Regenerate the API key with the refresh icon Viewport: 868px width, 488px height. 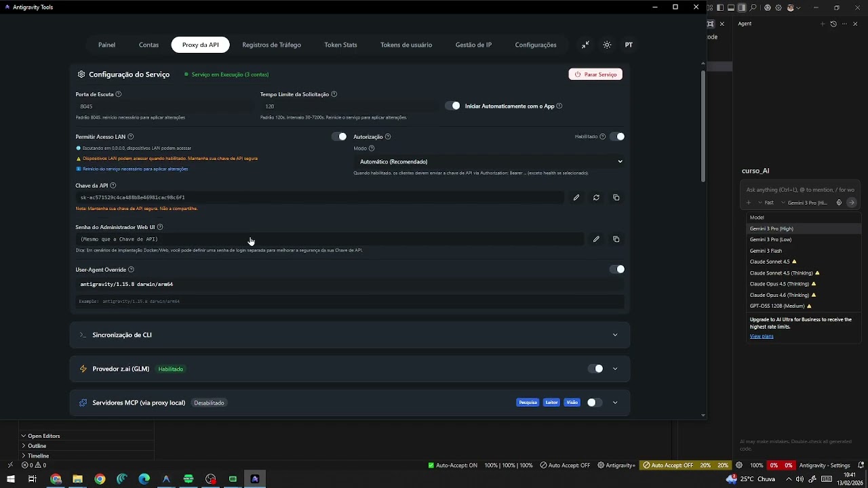[596, 197]
